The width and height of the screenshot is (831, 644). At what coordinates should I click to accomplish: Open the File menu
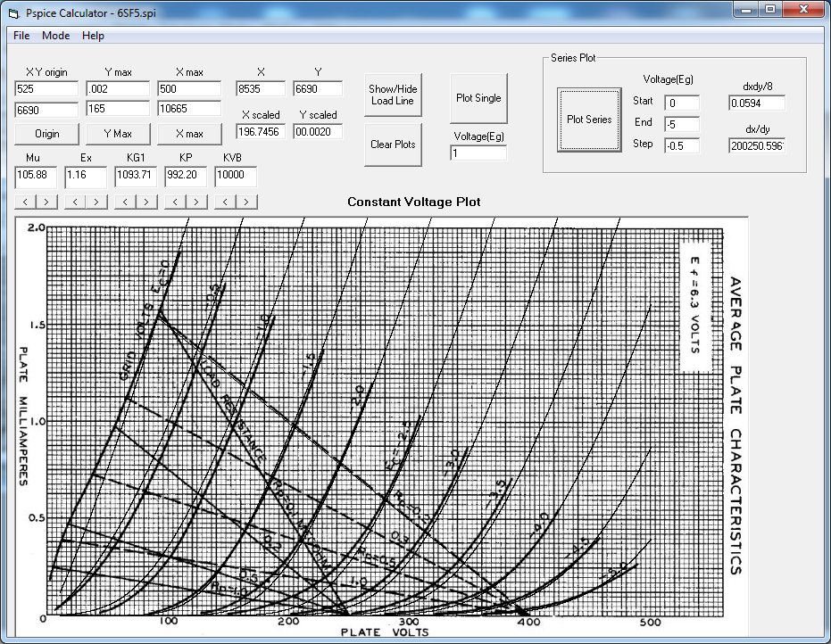[x=21, y=36]
